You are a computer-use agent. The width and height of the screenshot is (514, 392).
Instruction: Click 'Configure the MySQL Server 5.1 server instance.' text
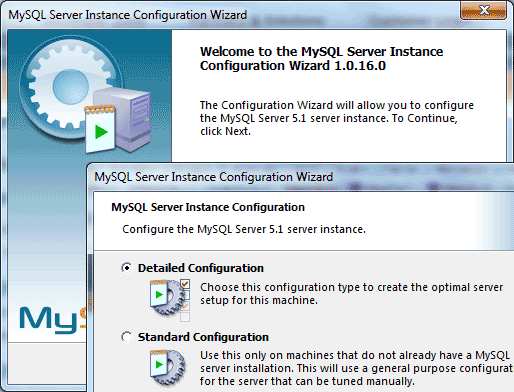pyautogui.click(x=244, y=229)
